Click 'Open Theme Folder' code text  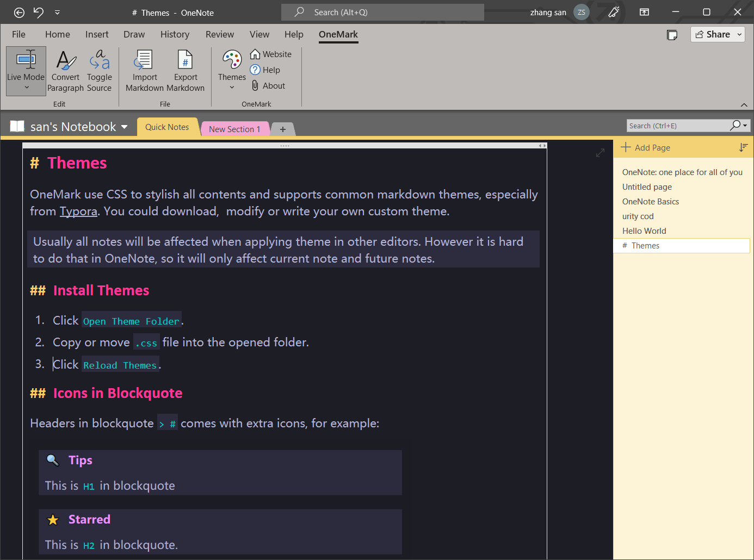(131, 321)
